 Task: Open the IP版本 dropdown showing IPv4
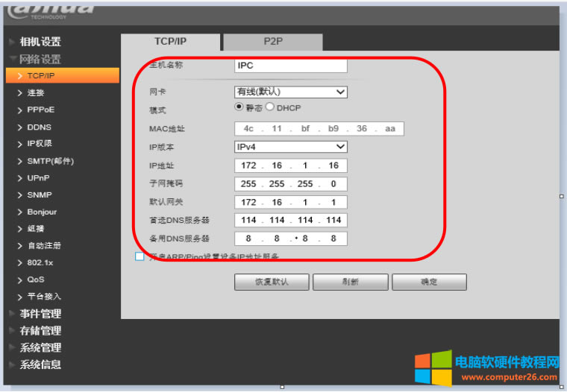click(291, 147)
